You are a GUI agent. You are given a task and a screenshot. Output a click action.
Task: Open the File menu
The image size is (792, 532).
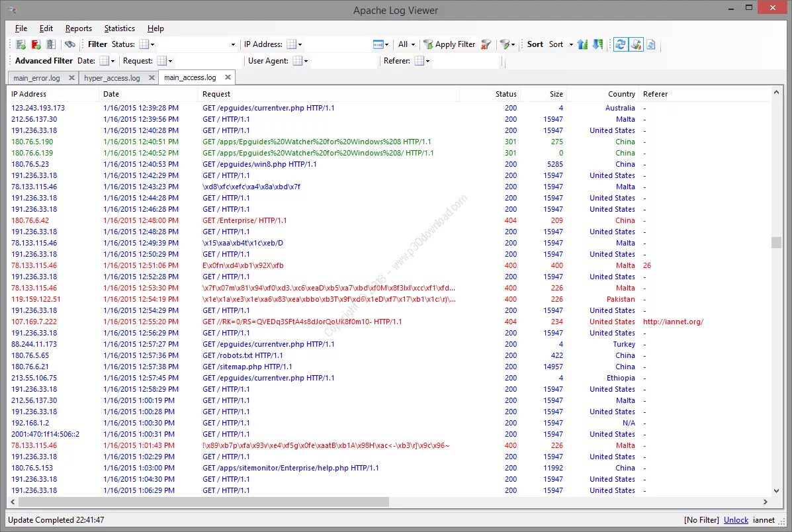[x=21, y=28]
